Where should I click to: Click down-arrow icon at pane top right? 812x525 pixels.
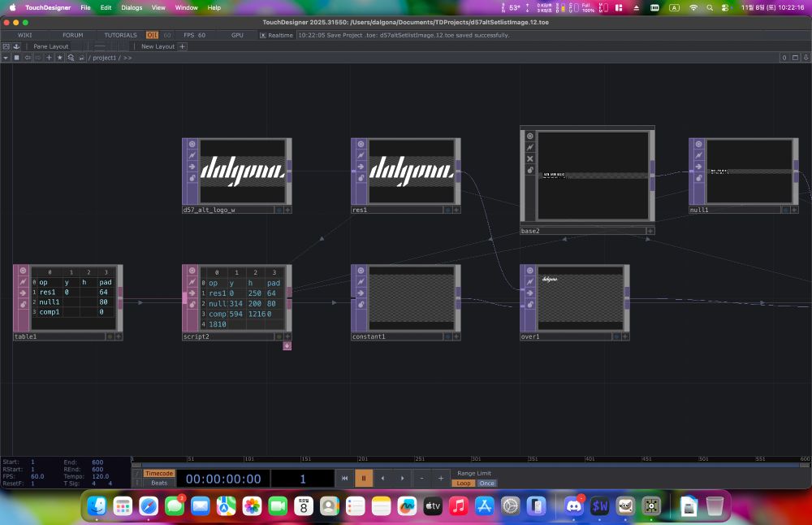click(x=806, y=58)
